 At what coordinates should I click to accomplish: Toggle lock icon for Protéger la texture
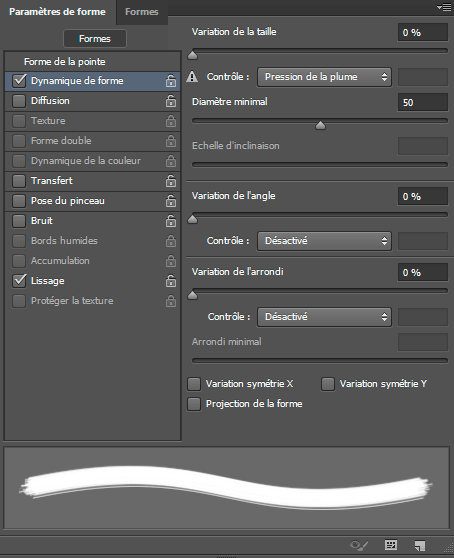pos(171,301)
